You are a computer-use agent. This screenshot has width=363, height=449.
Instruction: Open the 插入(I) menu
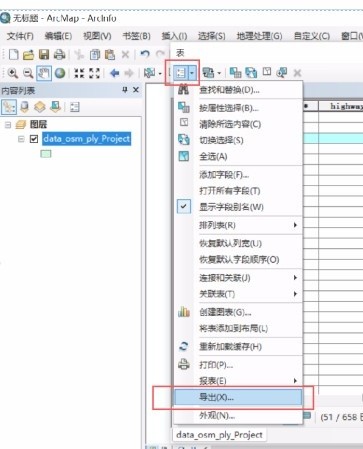174,36
